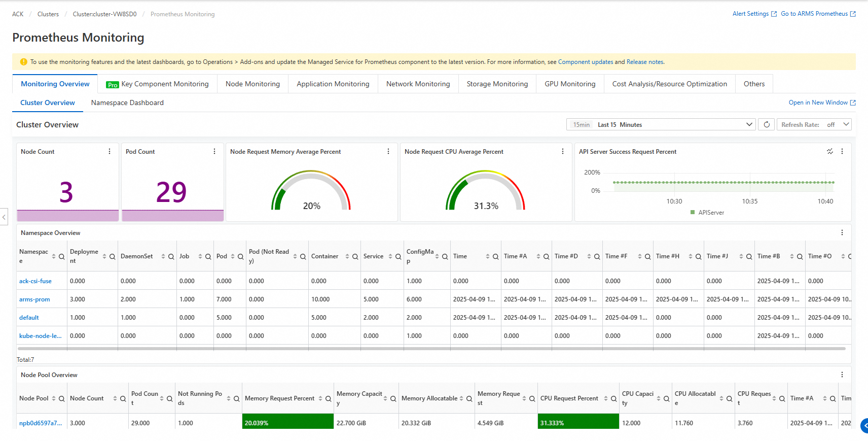Click API Server panel chart toggle icon
The height and width of the screenshot is (441, 868).
[830, 152]
